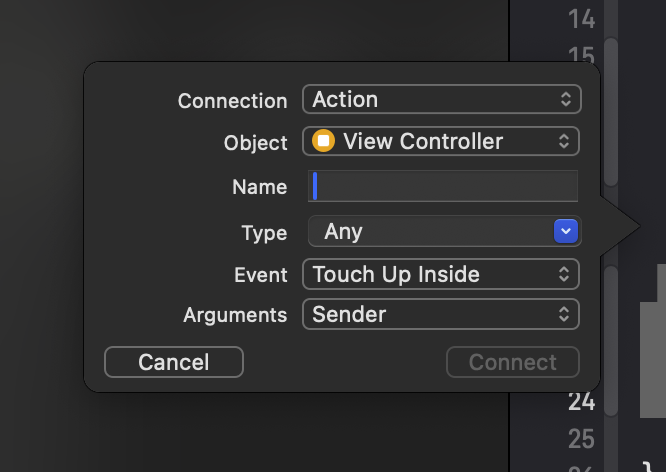Click line number 25 in the gutter
Screen dimensions: 666x472
click(581, 438)
